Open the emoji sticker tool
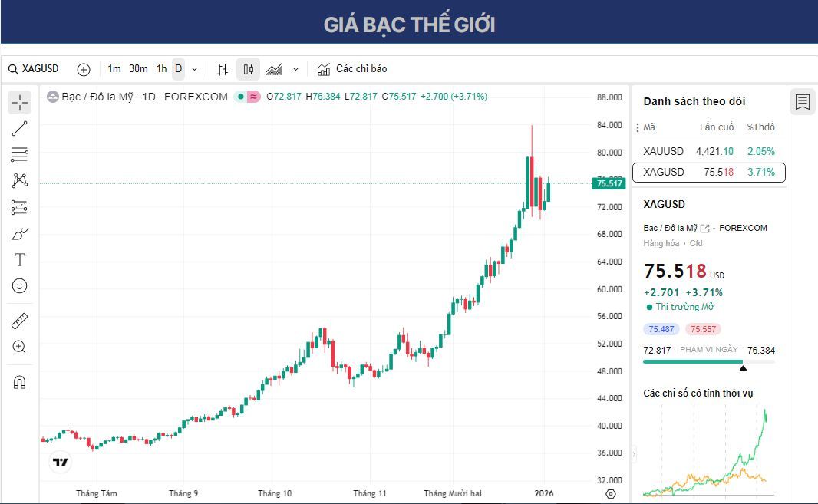The width and height of the screenshot is (818, 504). [19, 286]
